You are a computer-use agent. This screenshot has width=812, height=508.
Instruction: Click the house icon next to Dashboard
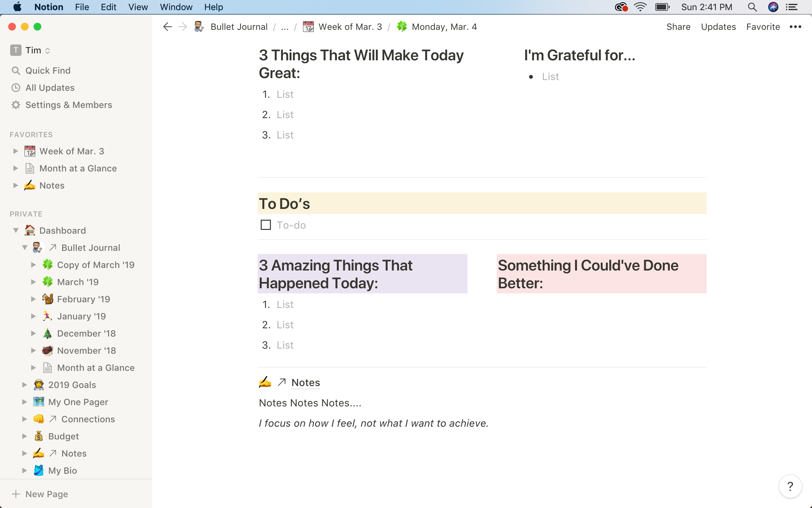(x=30, y=231)
